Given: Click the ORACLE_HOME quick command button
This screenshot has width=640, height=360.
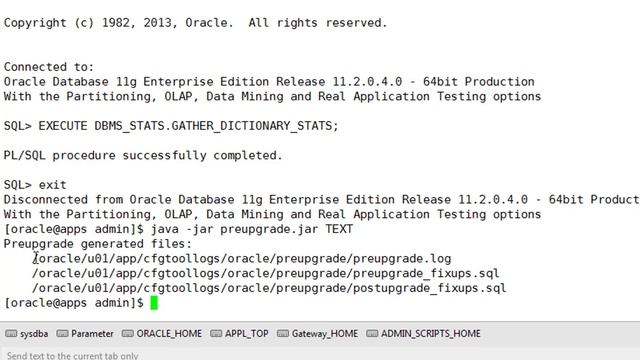Looking at the screenshot, I should (x=162, y=333).
